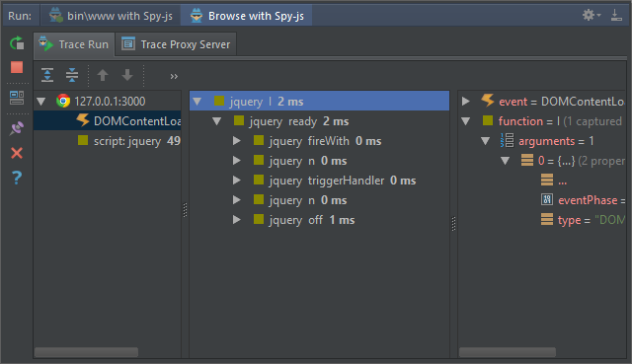
Task: Select the eventPhase property row
Action: click(x=542, y=199)
